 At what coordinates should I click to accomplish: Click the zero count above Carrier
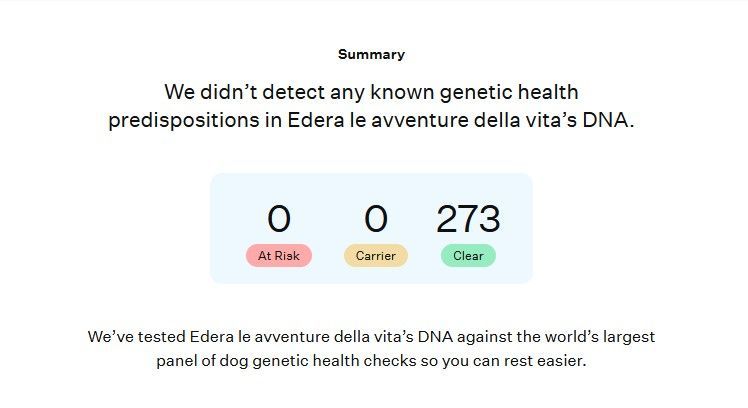coord(376,219)
